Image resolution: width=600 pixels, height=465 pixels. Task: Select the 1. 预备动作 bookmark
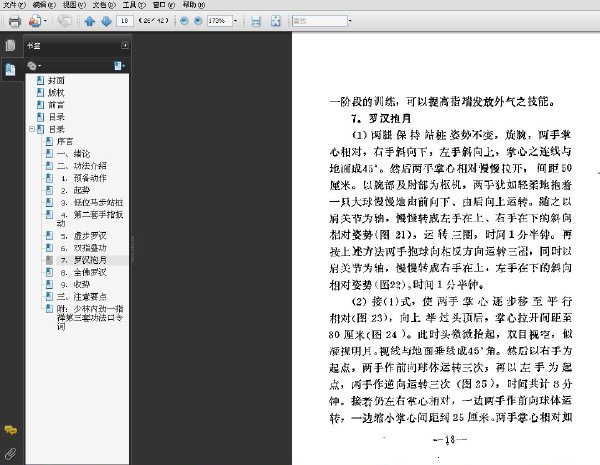tap(84, 178)
